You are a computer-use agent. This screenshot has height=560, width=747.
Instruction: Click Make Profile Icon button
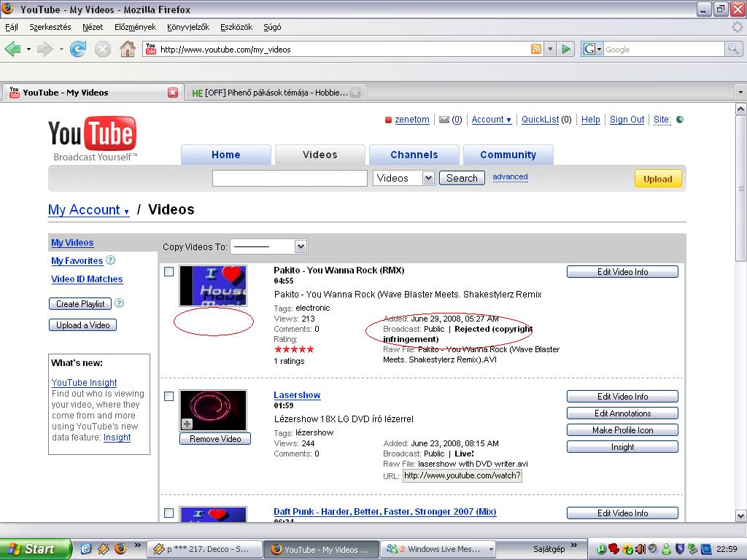tap(622, 429)
